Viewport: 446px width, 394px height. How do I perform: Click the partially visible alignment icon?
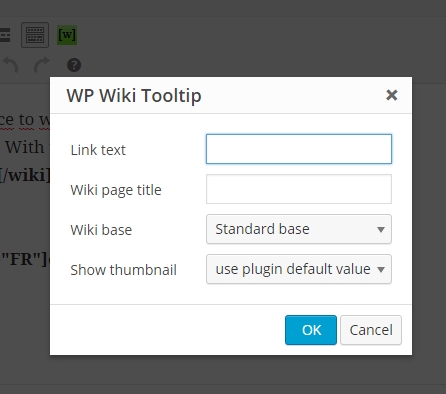click(x=5, y=35)
